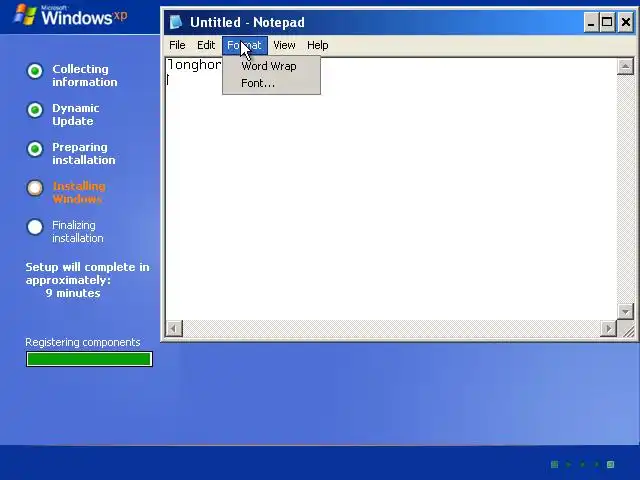Click the Installing Windows step indicator

click(35, 188)
